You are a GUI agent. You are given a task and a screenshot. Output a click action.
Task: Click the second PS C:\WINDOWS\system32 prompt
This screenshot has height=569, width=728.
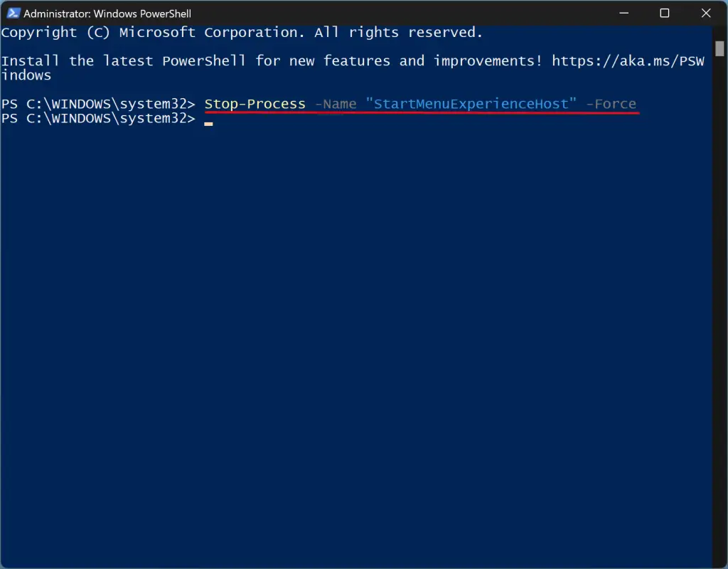(100, 119)
